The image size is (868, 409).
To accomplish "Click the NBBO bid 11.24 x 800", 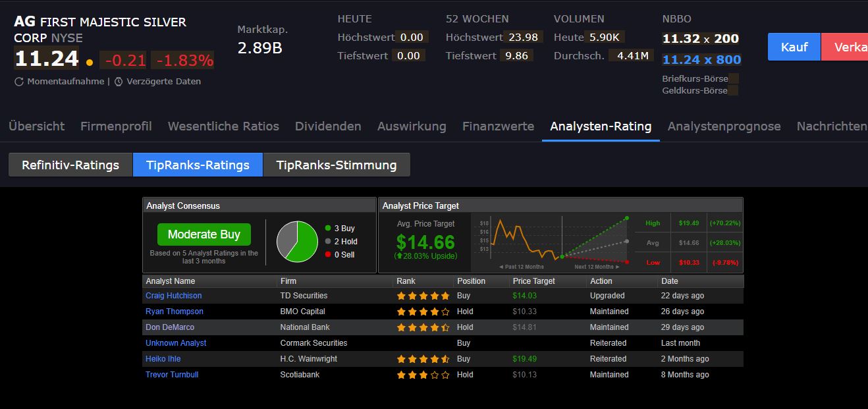I will click(x=702, y=60).
